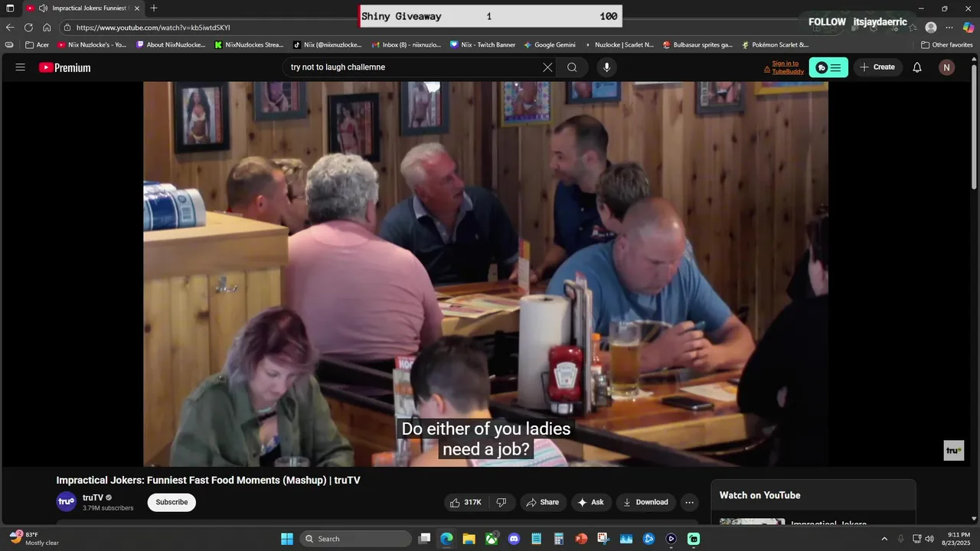Clear the YouTube search text with the X
The image size is (980, 551).
(547, 67)
